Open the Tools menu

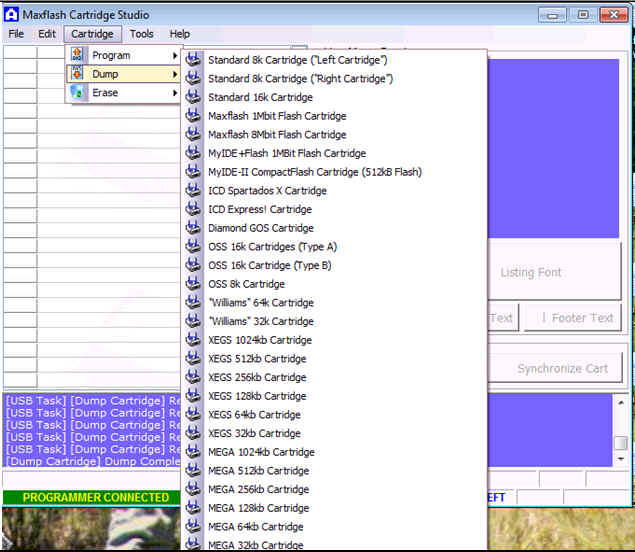coord(141,34)
